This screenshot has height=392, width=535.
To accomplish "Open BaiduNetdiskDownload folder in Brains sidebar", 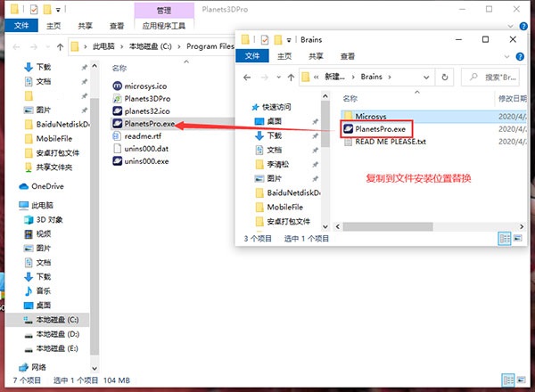I will click(288, 193).
